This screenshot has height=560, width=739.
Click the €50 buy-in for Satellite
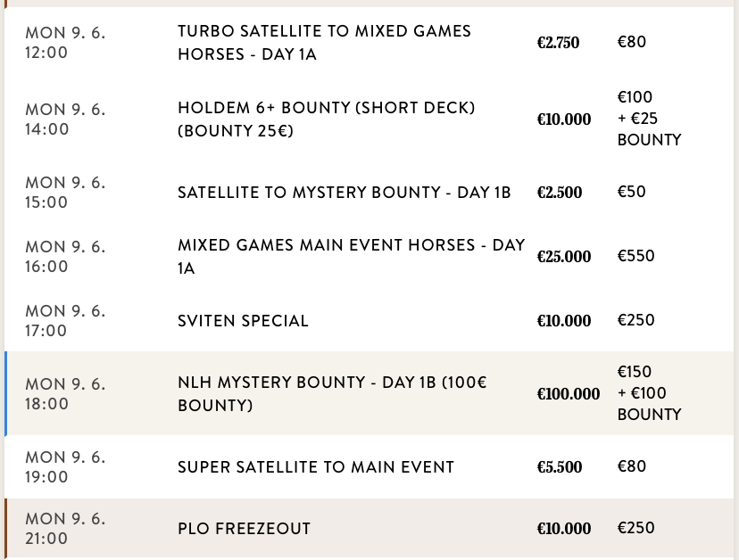[x=631, y=192]
